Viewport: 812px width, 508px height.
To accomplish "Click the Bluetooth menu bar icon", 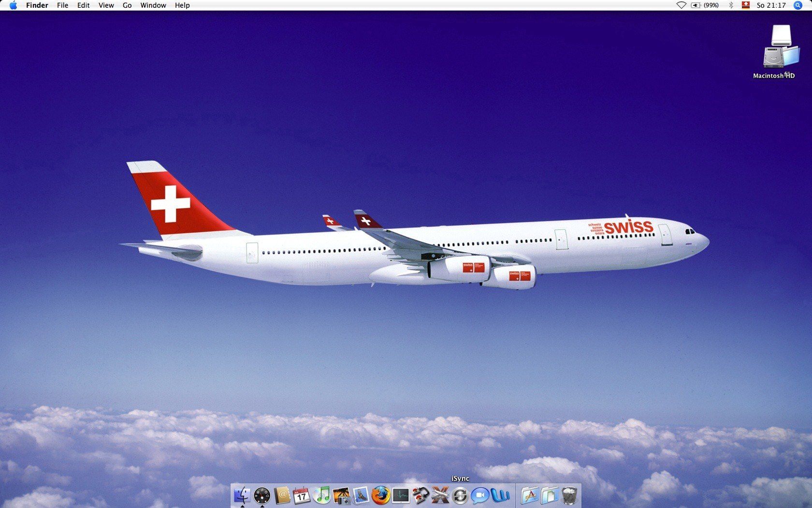I will (x=731, y=5).
